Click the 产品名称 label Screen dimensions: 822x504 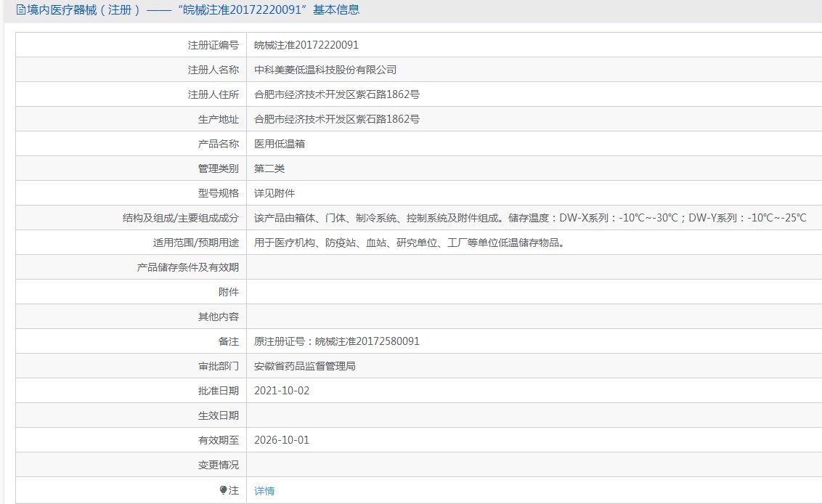(x=219, y=144)
